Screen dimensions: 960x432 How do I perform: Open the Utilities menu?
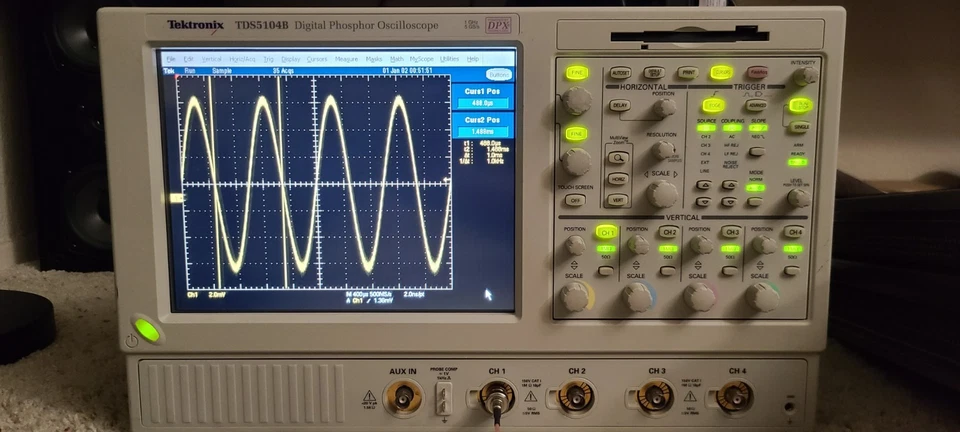(x=449, y=59)
